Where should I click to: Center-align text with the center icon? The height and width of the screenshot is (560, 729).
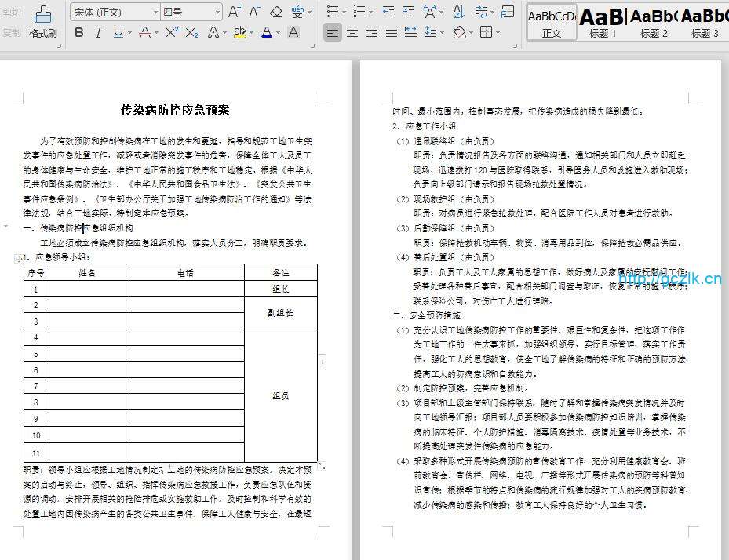point(352,32)
